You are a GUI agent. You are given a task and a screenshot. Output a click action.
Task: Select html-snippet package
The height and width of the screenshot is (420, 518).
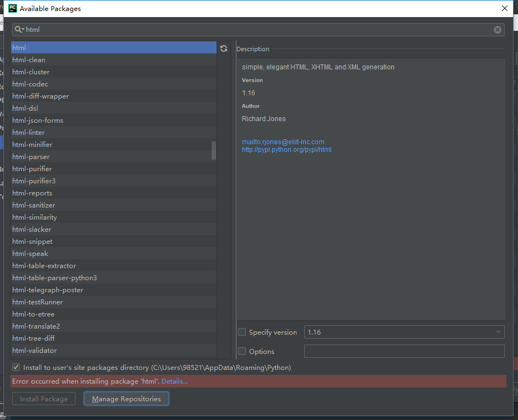(x=114, y=242)
